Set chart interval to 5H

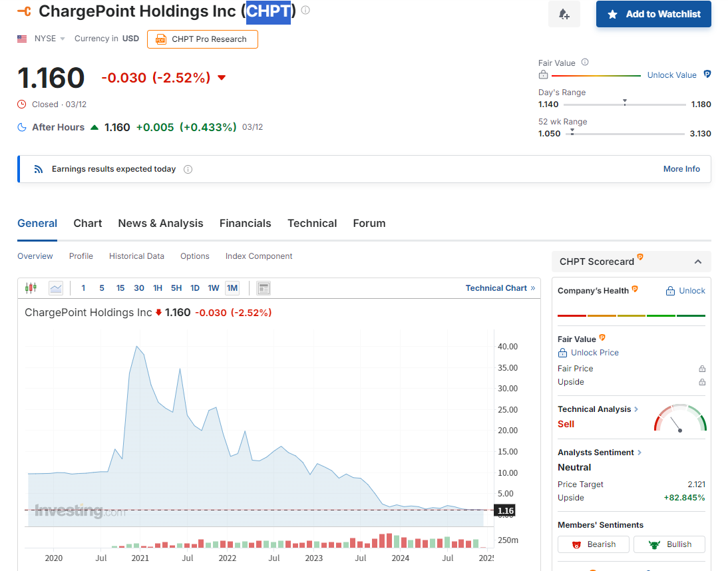point(176,288)
